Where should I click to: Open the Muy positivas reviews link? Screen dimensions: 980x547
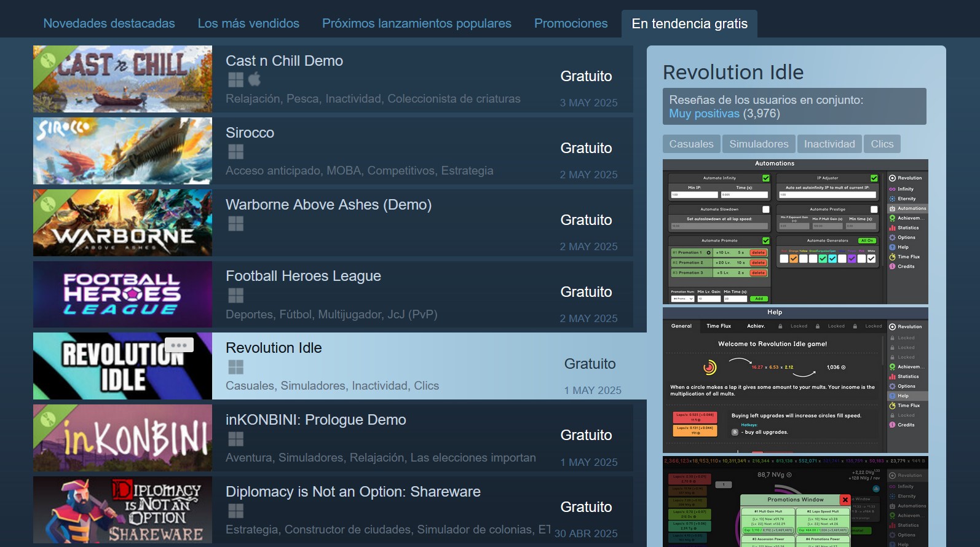tap(704, 114)
